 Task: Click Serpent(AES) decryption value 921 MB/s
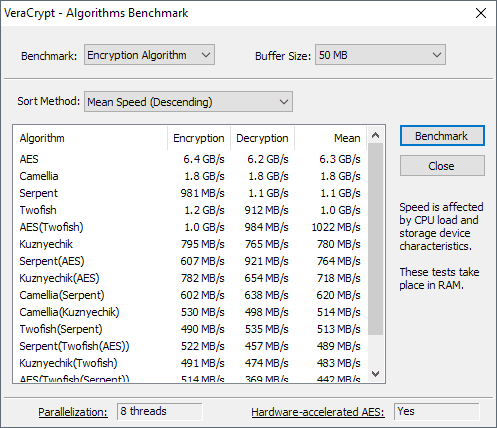tap(267, 261)
